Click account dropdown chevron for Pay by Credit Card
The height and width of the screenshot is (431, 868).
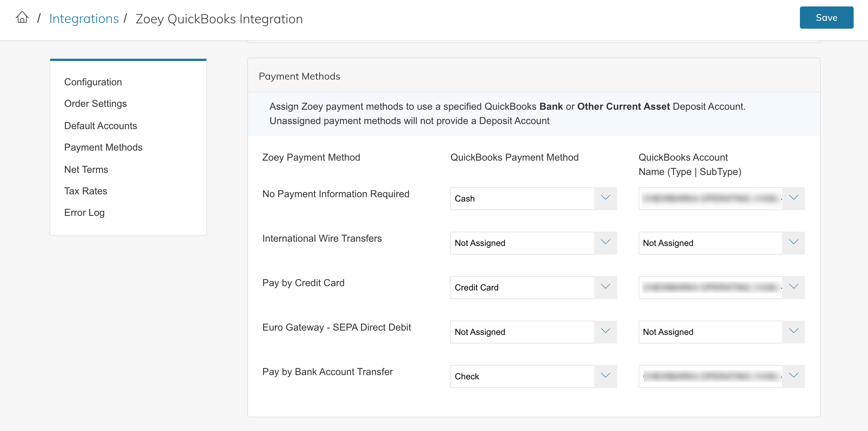(x=793, y=287)
